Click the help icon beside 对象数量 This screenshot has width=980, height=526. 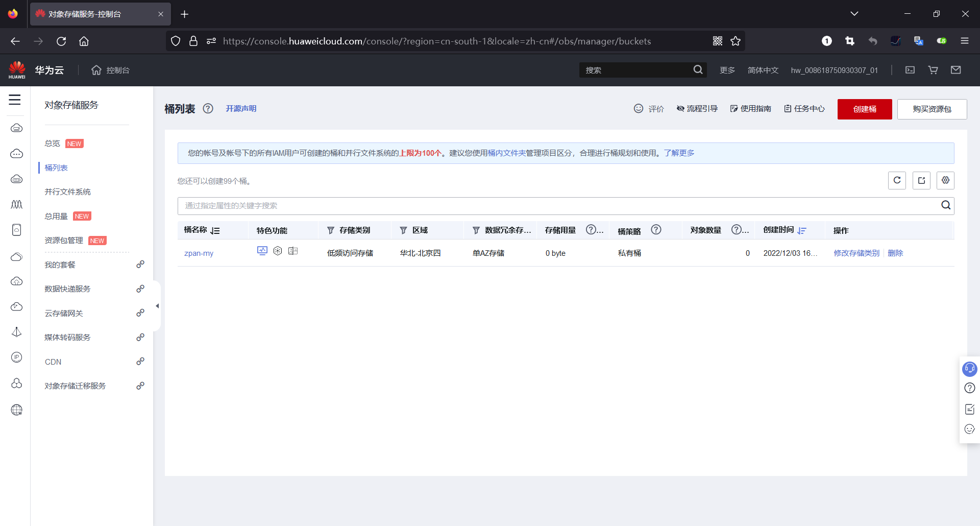pyautogui.click(x=736, y=230)
